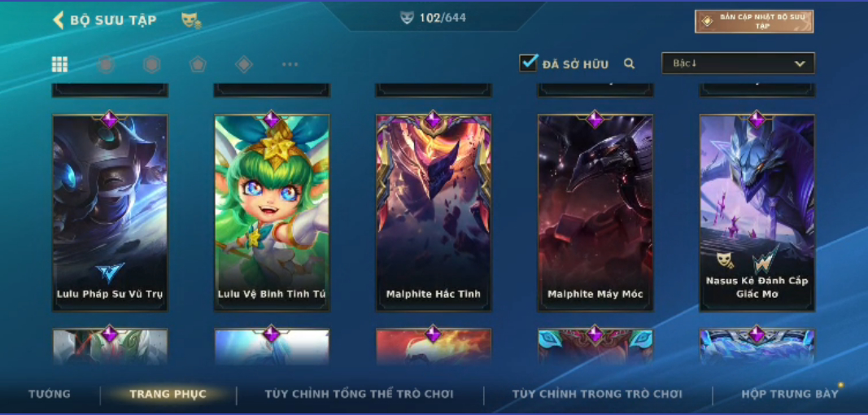
Task: Open the Bậc sort dropdown
Action: pos(738,63)
